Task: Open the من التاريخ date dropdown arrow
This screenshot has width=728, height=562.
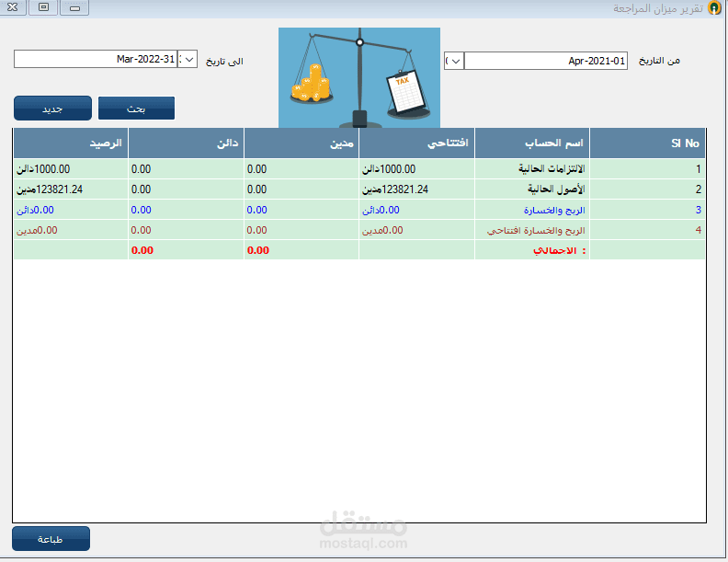Action: (x=454, y=61)
